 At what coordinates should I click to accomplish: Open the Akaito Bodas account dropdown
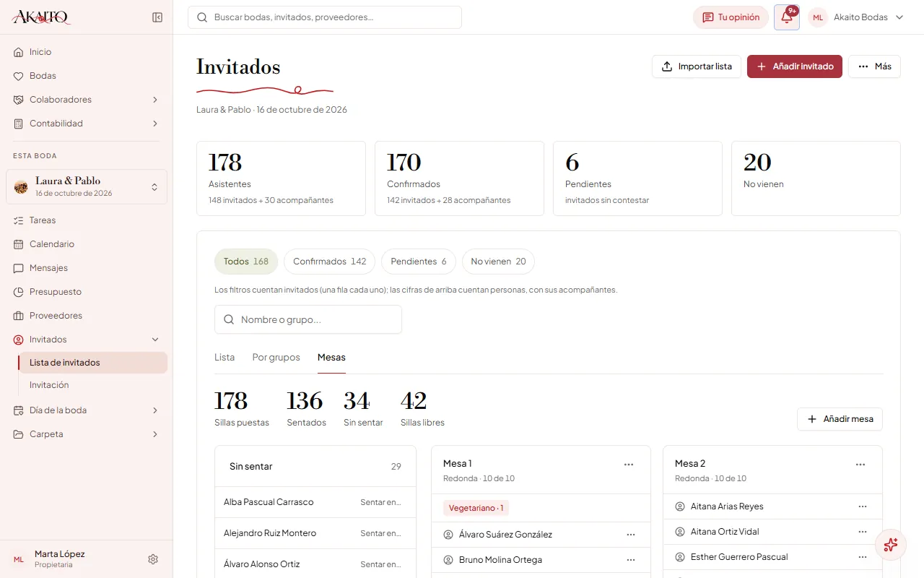[857, 17]
